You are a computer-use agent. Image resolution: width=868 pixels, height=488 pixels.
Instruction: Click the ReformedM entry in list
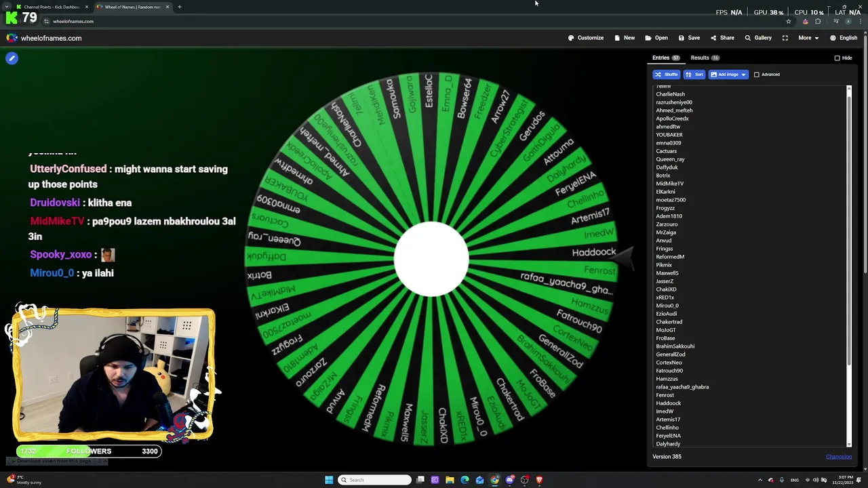[x=670, y=257]
